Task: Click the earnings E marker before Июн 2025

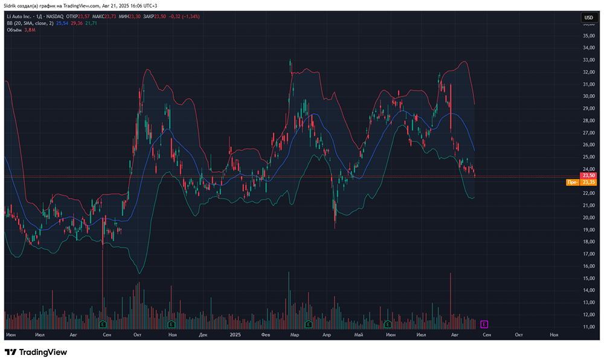Action: 388,324
